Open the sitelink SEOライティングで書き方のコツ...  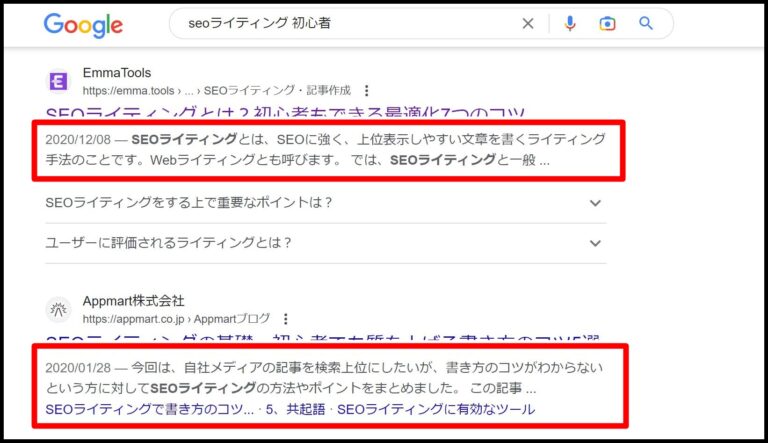click(x=149, y=409)
